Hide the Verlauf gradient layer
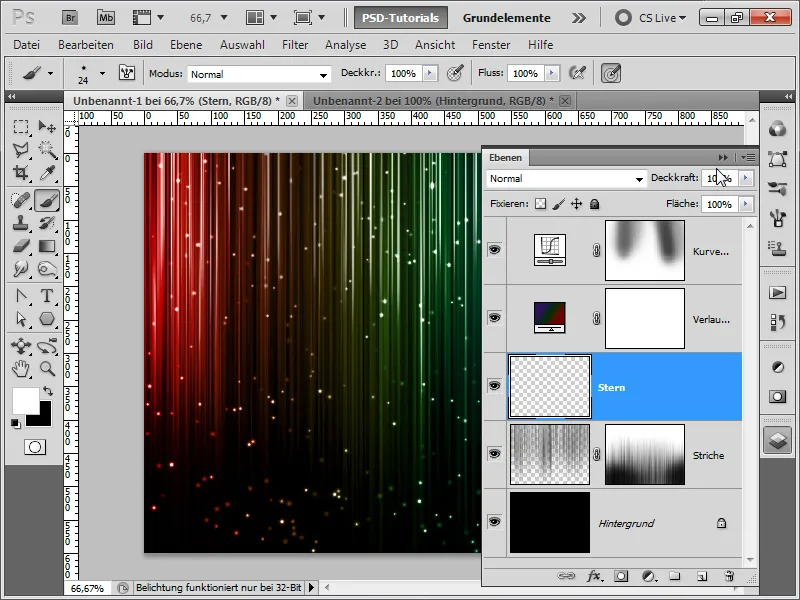The width and height of the screenshot is (800, 600). tap(494, 318)
